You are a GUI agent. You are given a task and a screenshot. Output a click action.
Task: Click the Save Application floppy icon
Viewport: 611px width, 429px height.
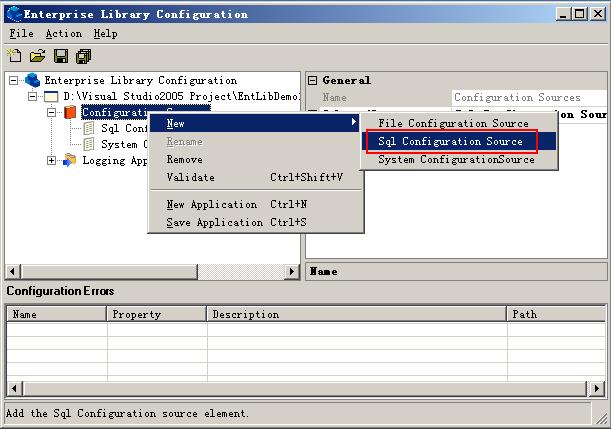click(60, 56)
